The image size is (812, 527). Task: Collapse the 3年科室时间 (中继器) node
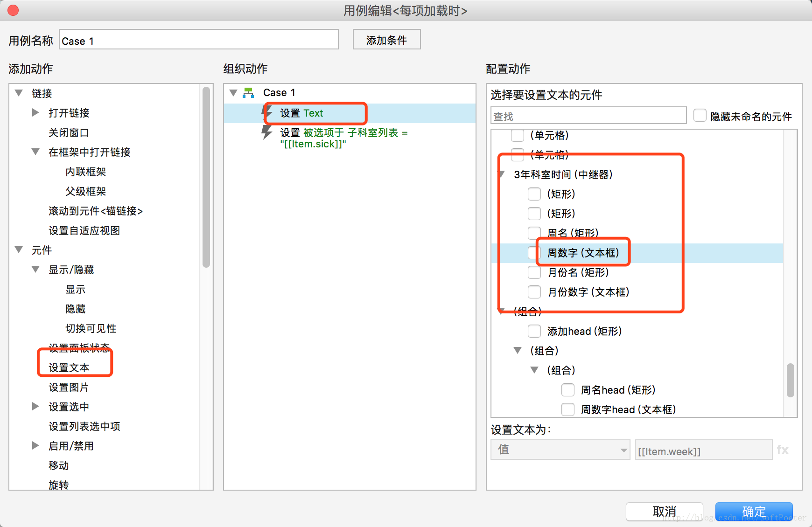coord(502,174)
